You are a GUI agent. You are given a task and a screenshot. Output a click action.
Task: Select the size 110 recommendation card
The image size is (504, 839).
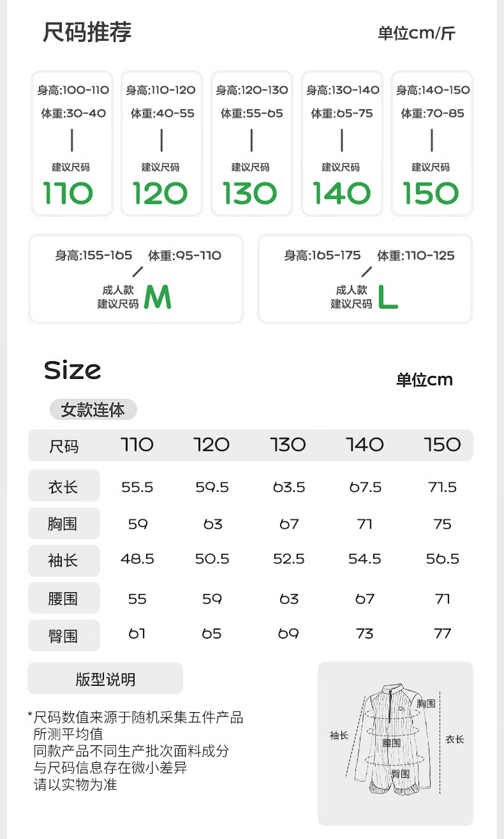click(x=72, y=144)
